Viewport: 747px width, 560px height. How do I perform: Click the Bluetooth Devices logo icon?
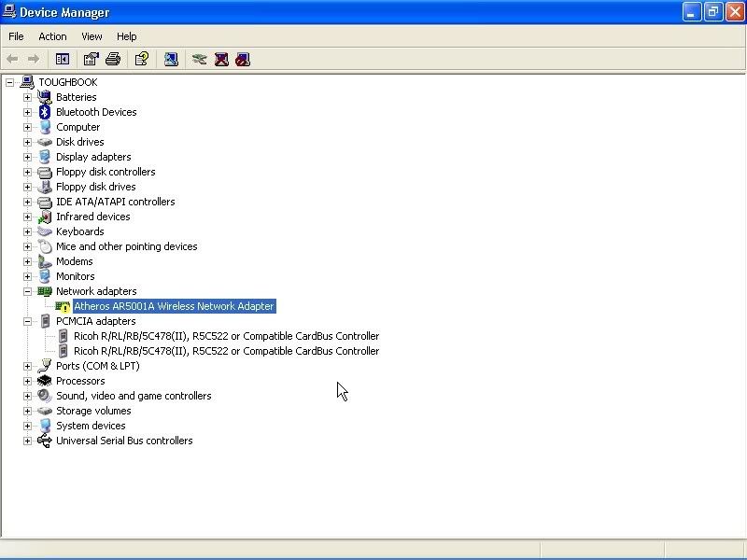pyautogui.click(x=45, y=112)
